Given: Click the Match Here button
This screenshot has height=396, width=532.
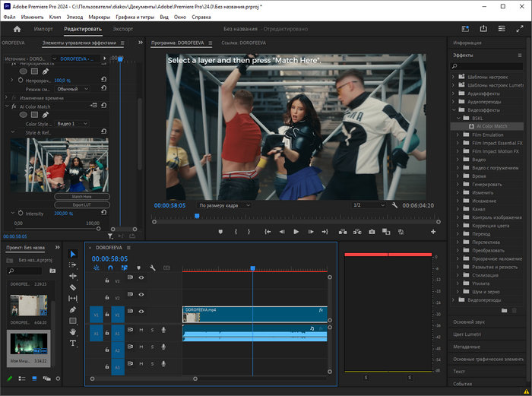Looking at the screenshot, I should tap(82, 196).
